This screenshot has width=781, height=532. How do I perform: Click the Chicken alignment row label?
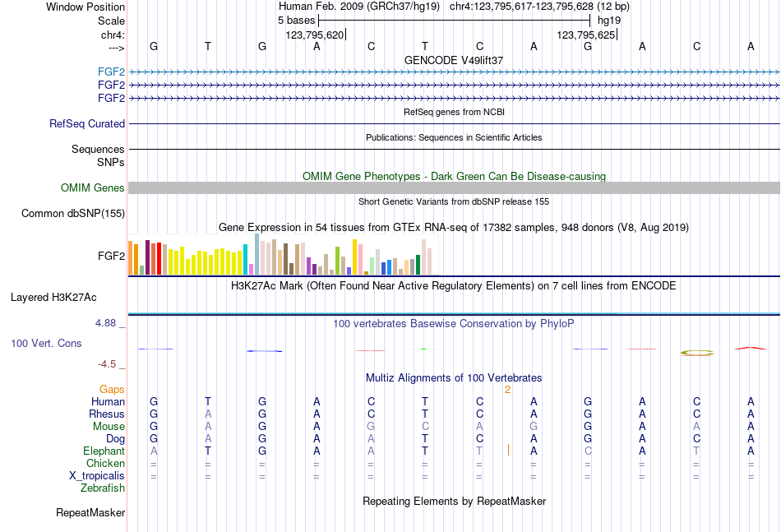click(105, 463)
